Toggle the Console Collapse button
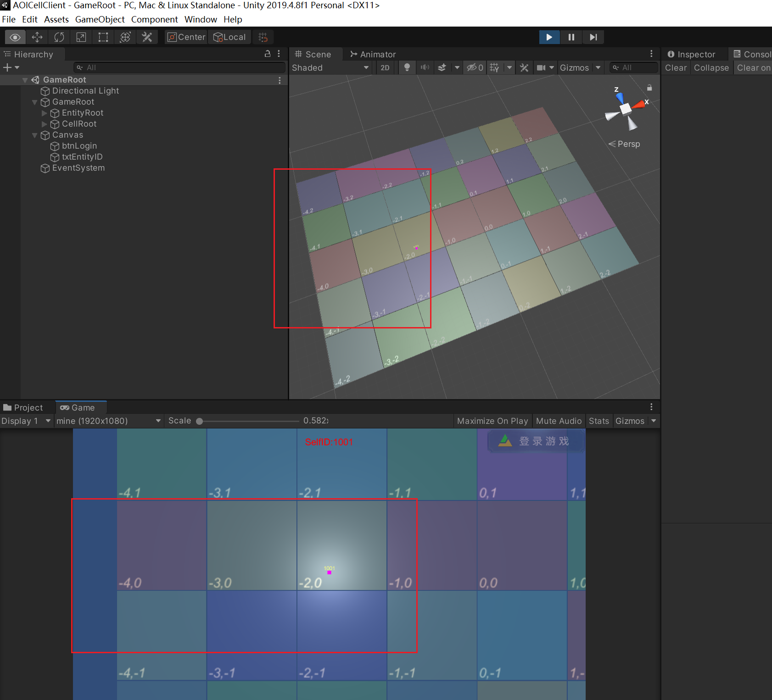This screenshot has height=700, width=772. tap(711, 68)
